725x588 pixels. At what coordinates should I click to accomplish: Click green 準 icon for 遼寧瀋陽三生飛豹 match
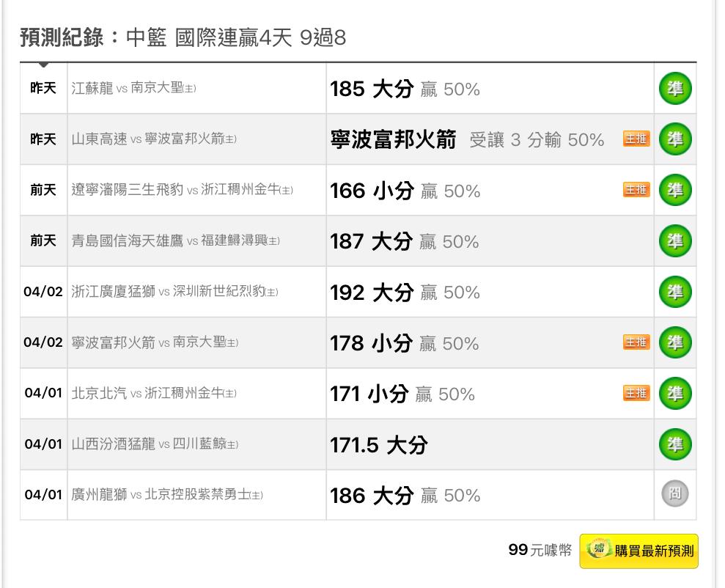pos(675,190)
